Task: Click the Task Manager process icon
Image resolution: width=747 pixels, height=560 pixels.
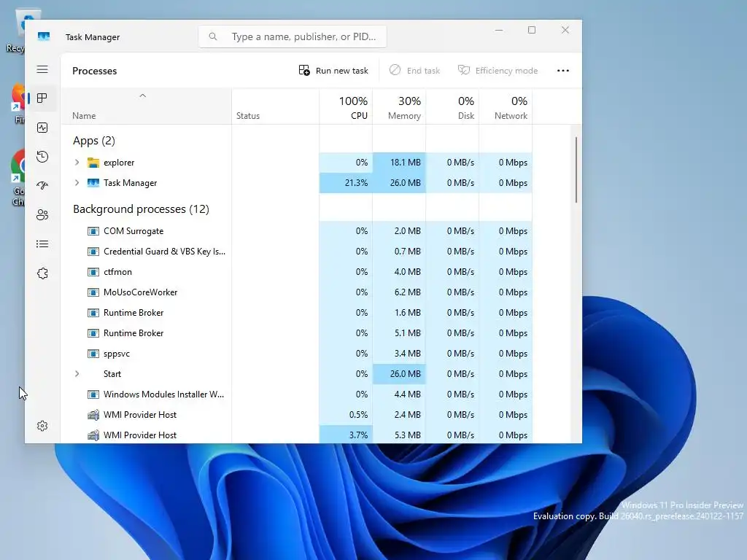Action: [x=93, y=183]
